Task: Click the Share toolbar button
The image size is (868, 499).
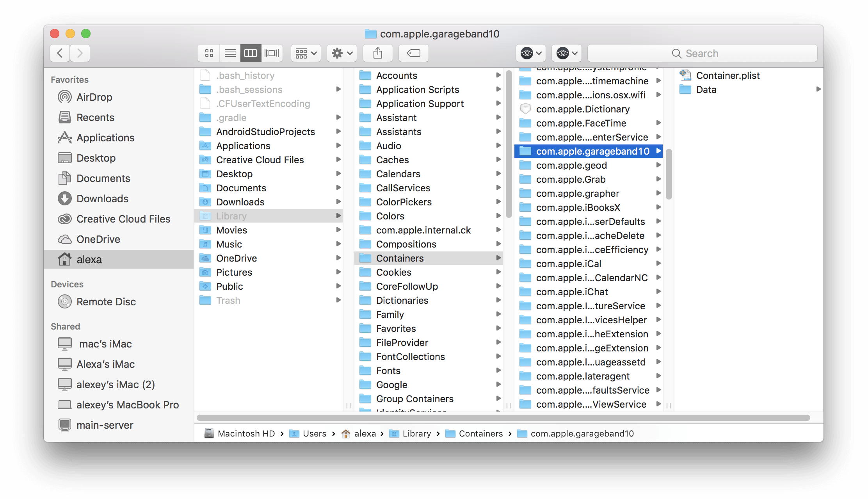Action: pos(378,53)
